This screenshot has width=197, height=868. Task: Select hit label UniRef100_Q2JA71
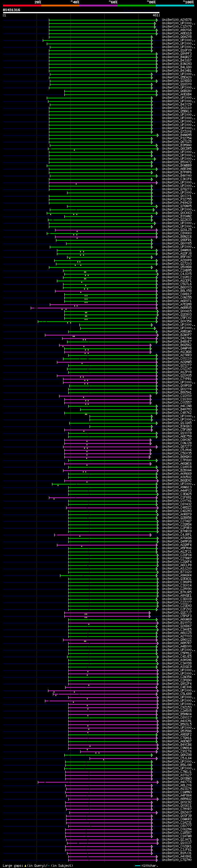point(177,839)
